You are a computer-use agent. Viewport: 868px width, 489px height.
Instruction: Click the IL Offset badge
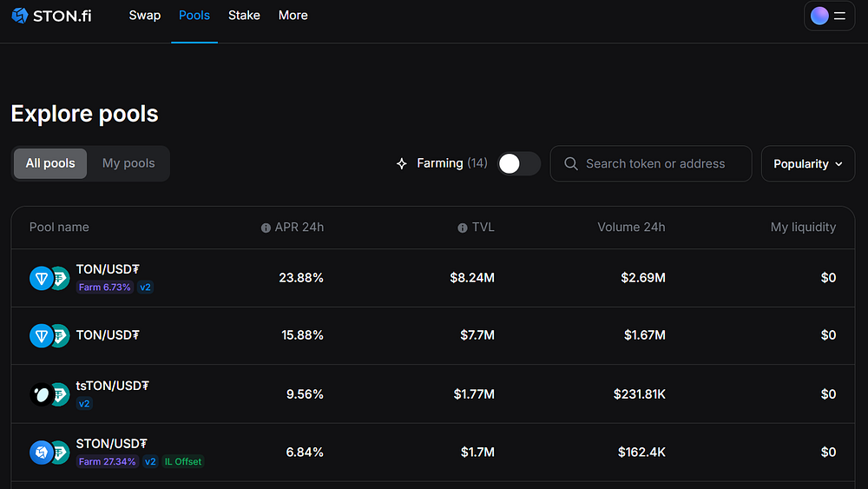click(182, 462)
